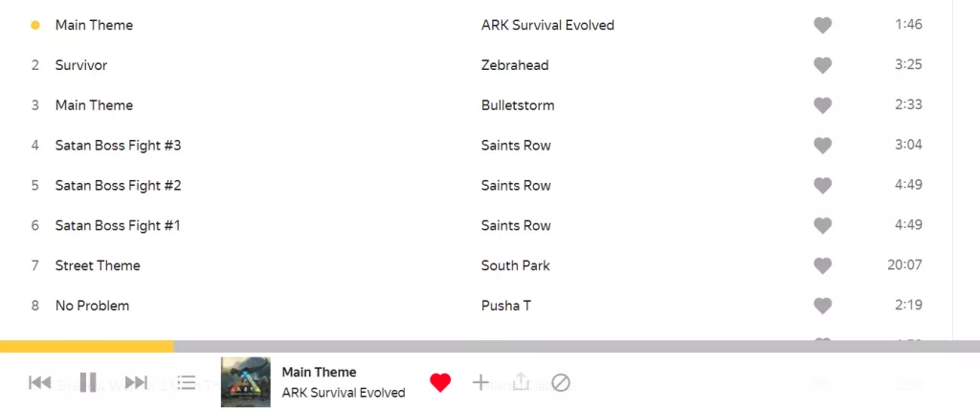The width and height of the screenshot is (980, 411).
Task: Like the Street Theme track
Action: click(822, 265)
